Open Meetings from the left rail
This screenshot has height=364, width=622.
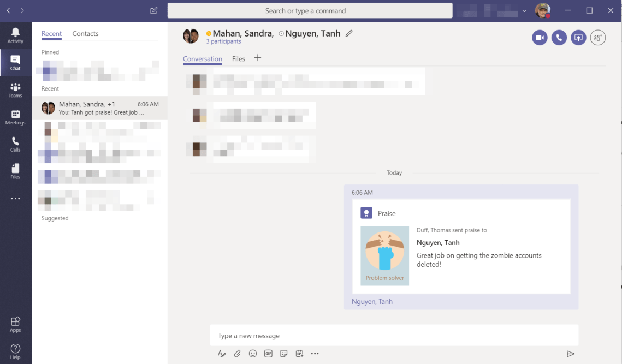(15, 117)
